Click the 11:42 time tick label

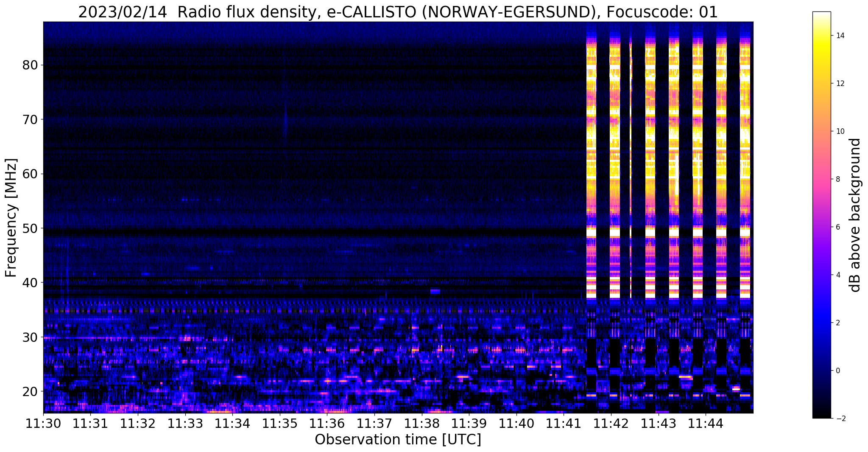[611, 423]
